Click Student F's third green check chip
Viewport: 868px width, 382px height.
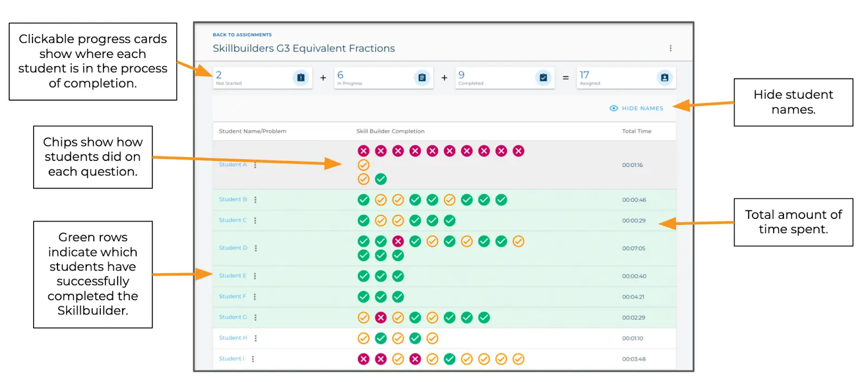[398, 297]
